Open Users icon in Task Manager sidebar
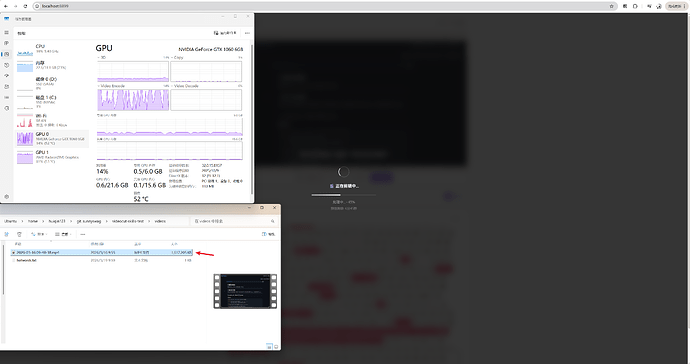Viewport: 690px width, 364px height. (x=7, y=87)
